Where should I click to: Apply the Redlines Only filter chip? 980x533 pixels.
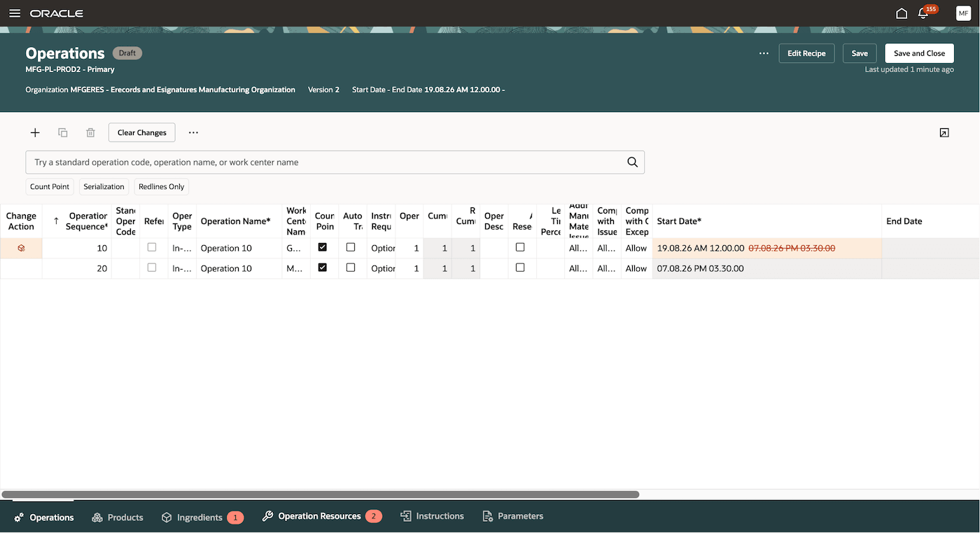pyautogui.click(x=162, y=186)
